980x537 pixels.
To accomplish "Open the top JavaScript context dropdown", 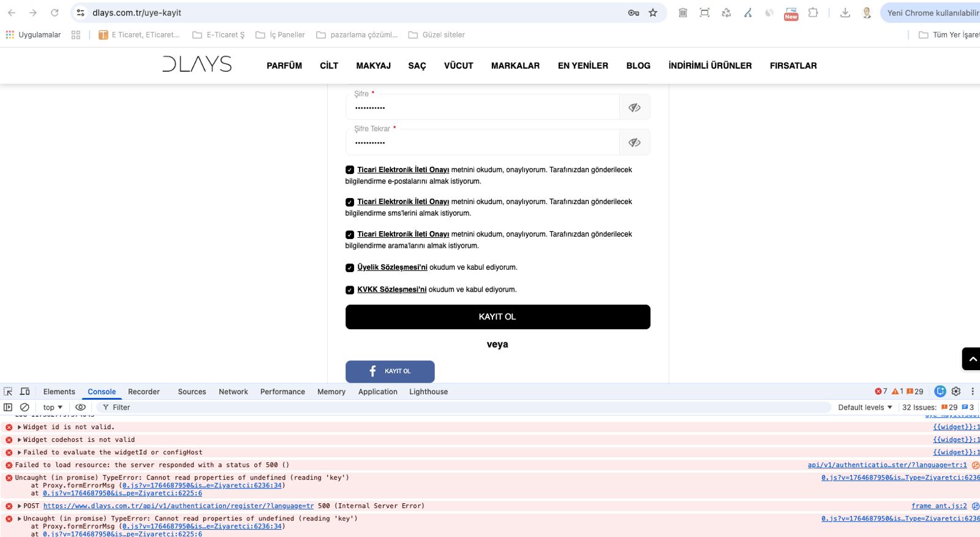I will pyautogui.click(x=53, y=408).
